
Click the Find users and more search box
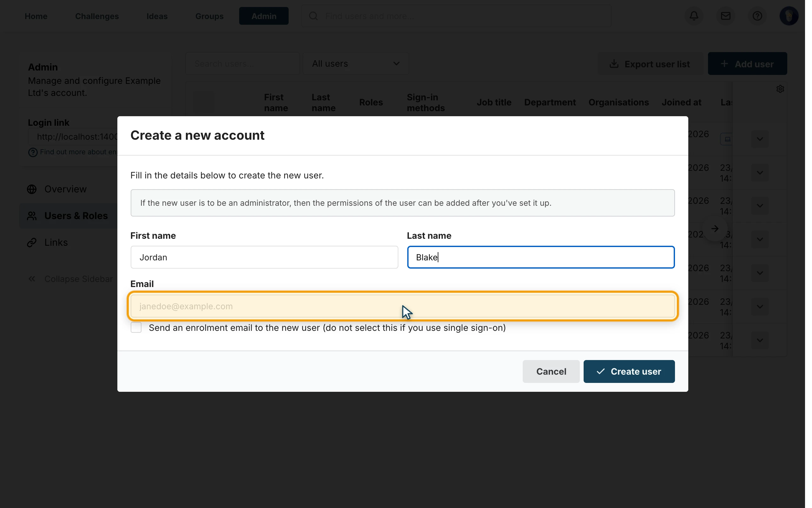pyautogui.click(x=456, y=16)
